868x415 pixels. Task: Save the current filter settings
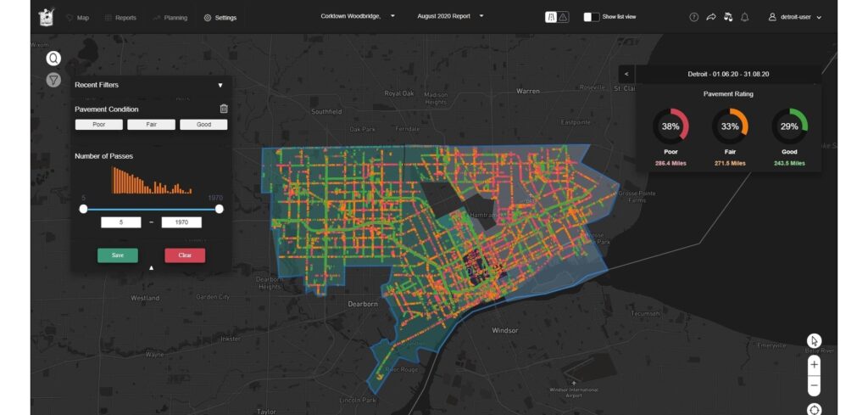(x=118, y=255)
